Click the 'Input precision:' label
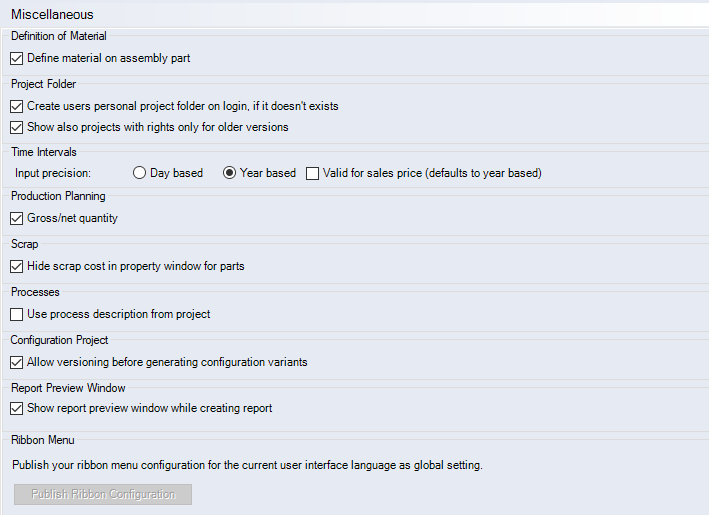 click(53, 173)
